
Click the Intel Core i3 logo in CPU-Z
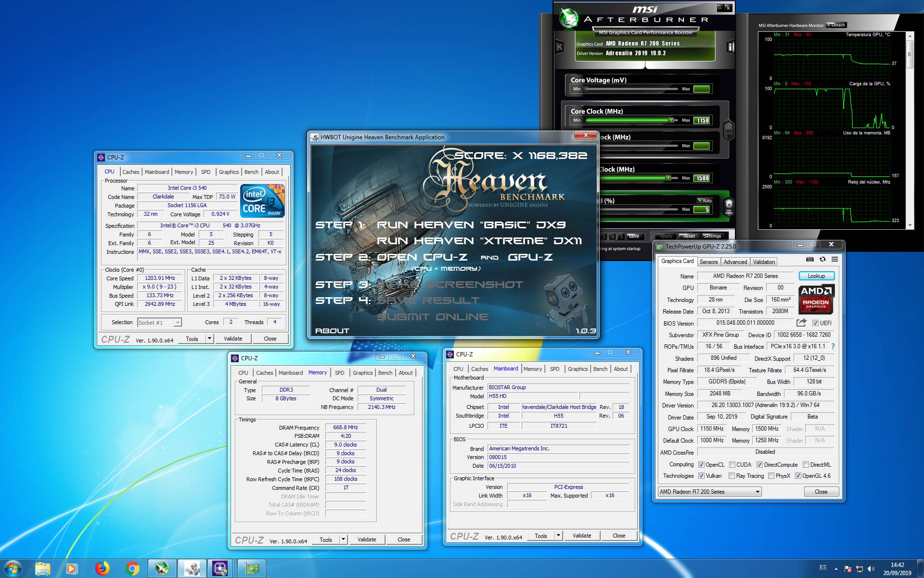pyautogui.click(x=262, y=200)
